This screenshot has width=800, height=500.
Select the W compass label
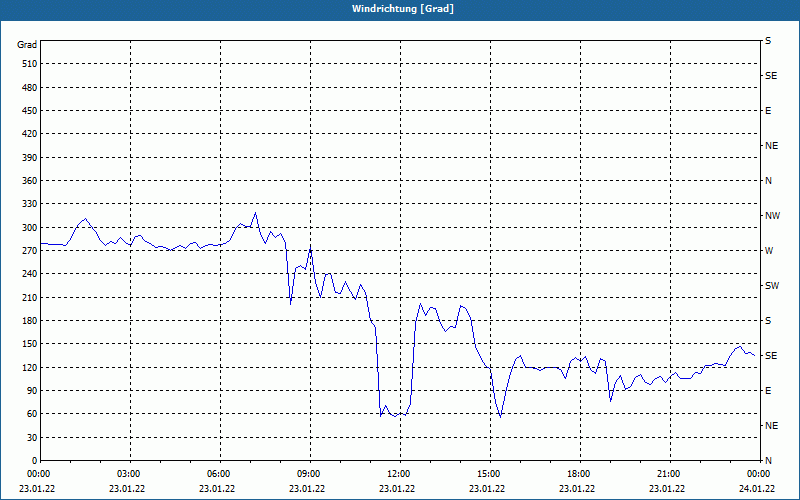click(769, 251)
